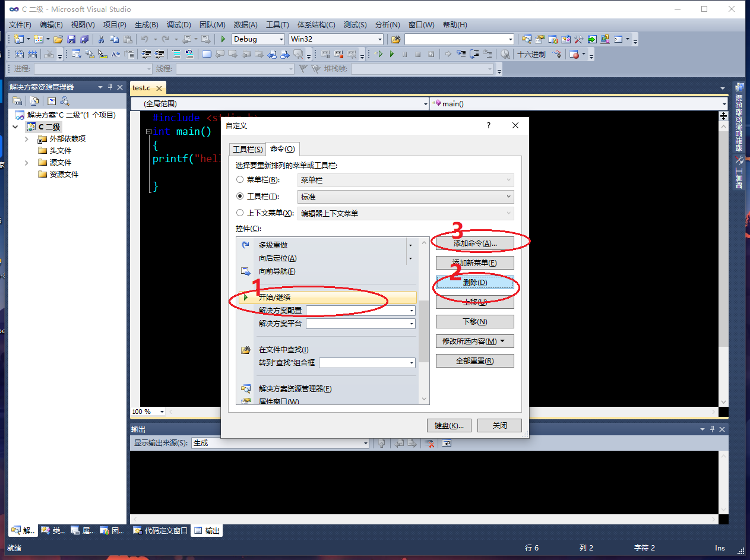Click the Breakpoints window red dot icon

[574, 54]
